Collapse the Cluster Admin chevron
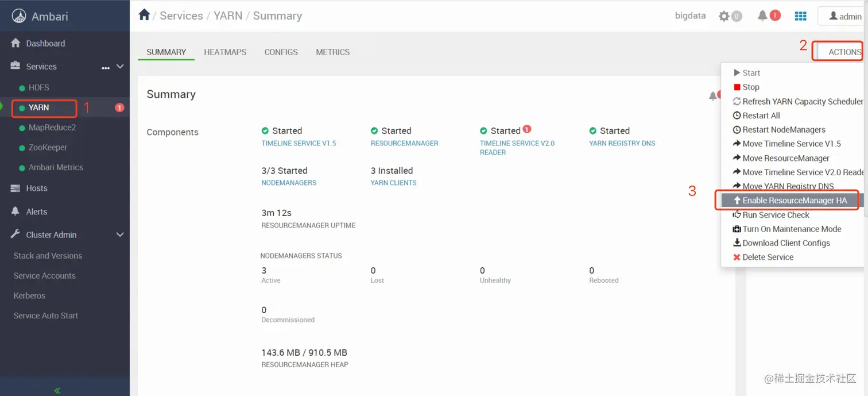The image size is (868, 396). pos(120,234)
